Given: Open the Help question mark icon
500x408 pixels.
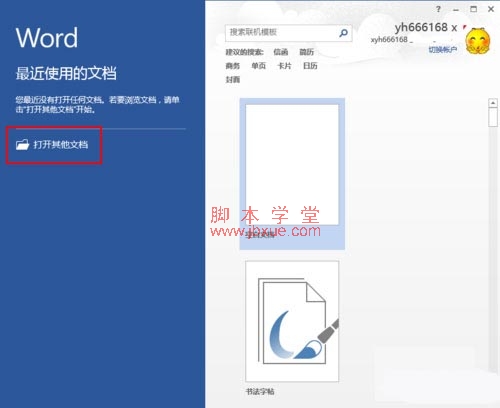Looking at the screenshot, I should point(438,9).
